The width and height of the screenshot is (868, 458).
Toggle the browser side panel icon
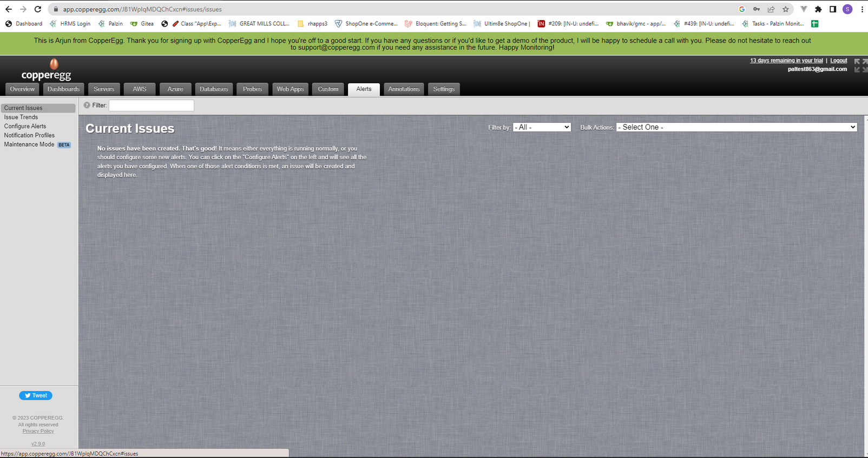[x=833, y=9]
